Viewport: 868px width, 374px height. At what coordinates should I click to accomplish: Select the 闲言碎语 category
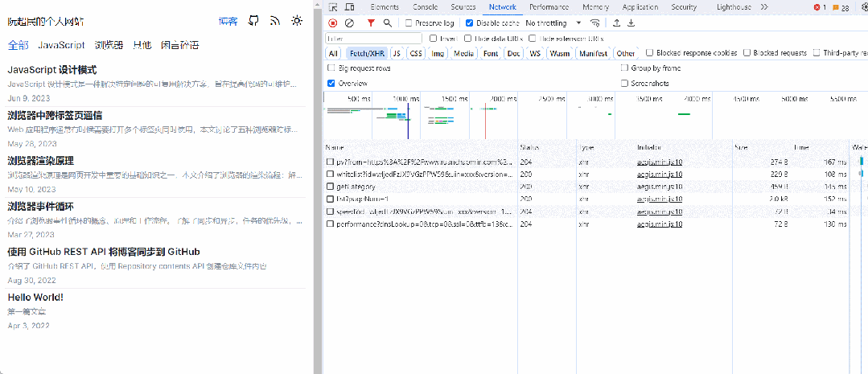[180, 45]
